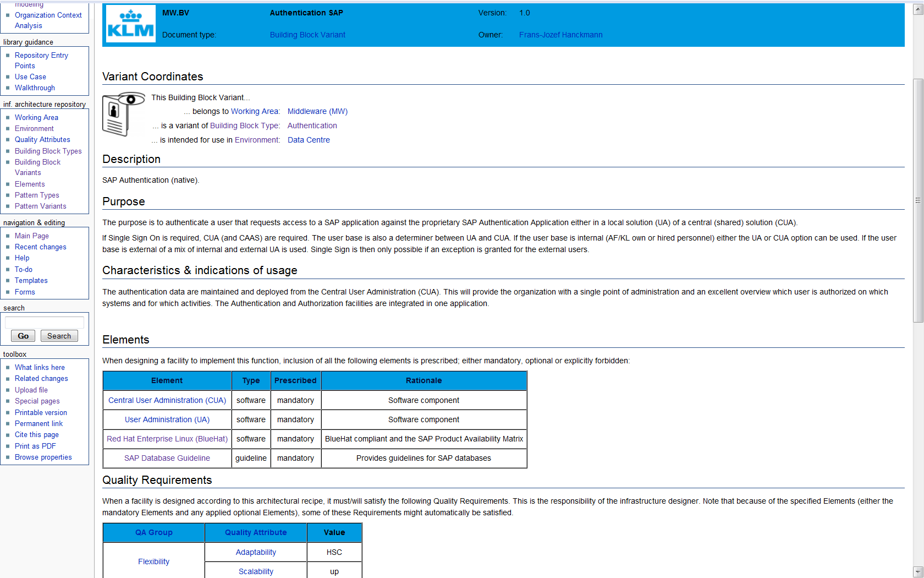Open SAP Database Guideline element
The width and height of the screenshot is (924, 578).
167,458
